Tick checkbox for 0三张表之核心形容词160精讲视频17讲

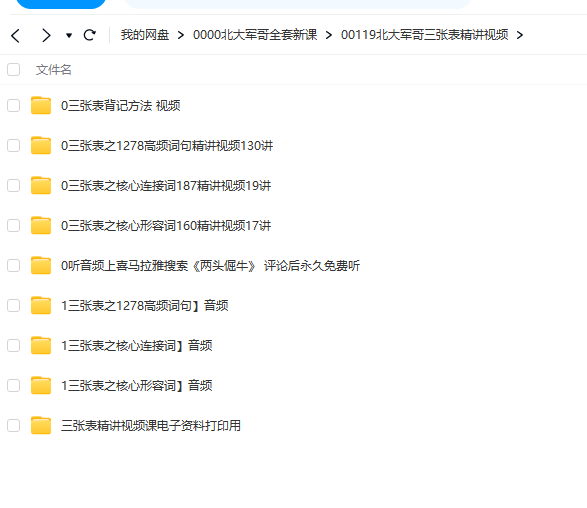click(13, 225)
